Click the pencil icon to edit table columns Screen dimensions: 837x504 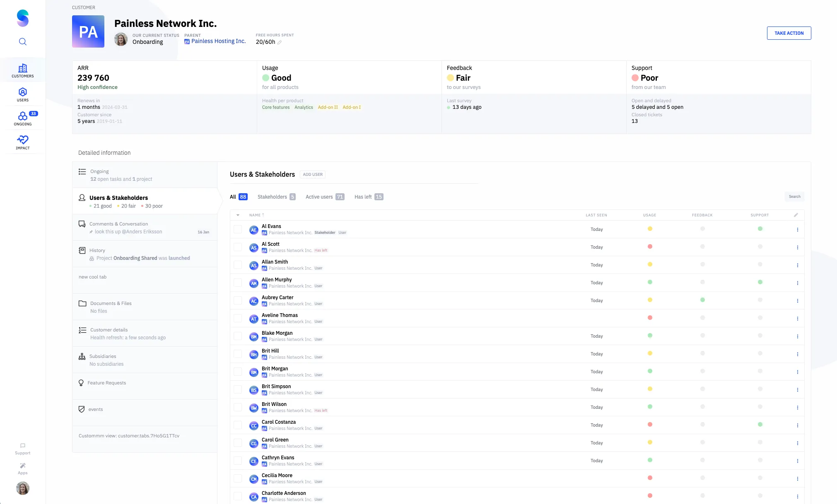[796, 215]
